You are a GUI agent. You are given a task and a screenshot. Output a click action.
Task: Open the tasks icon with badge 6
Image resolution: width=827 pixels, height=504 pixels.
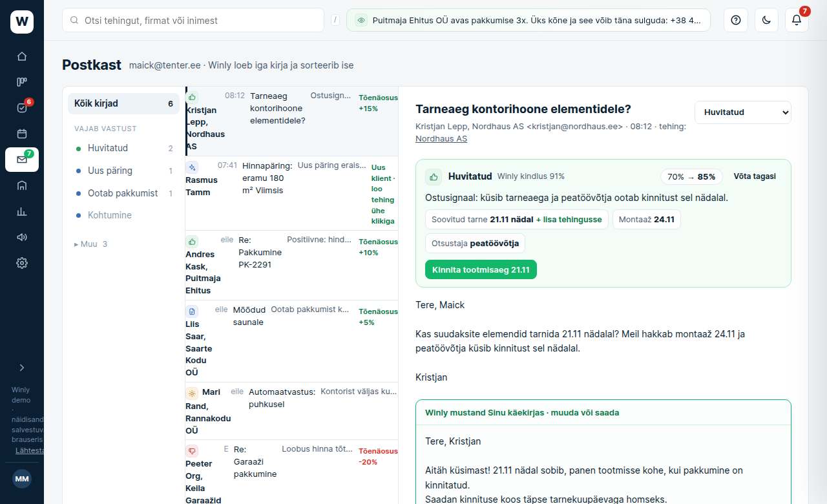click(x=22, y=108)
